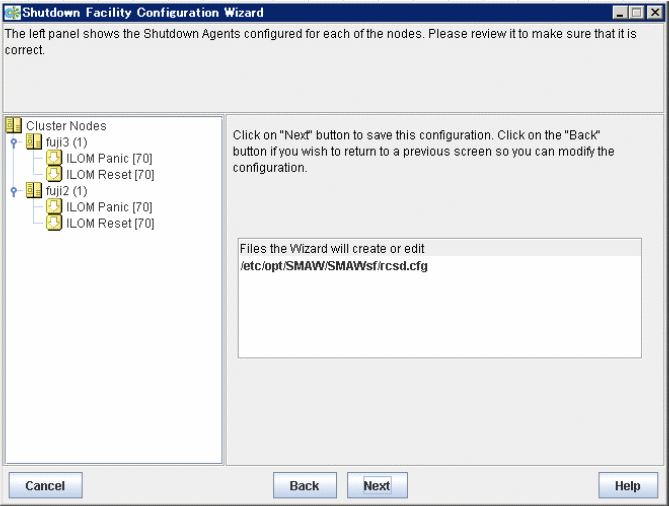
Task: Select the fuji3 node server icon
Action: tap(34, 142)
